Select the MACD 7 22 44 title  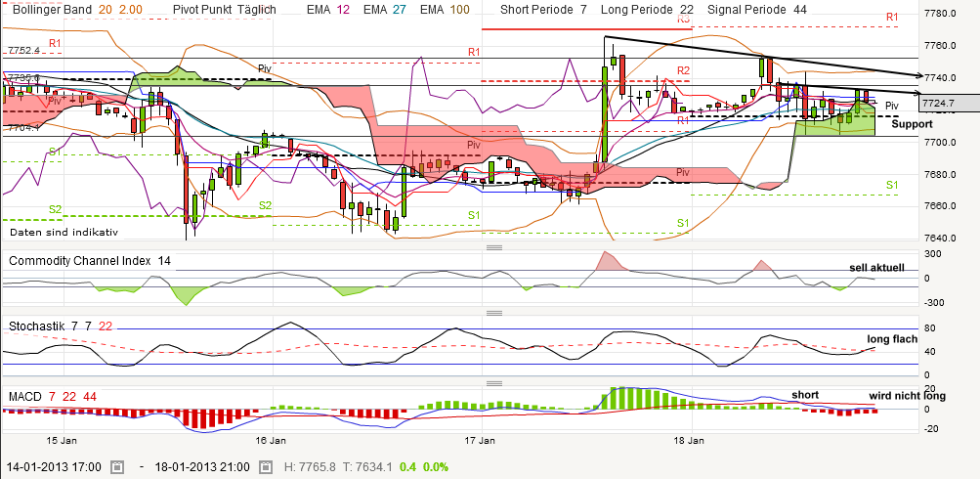point(53,397)
